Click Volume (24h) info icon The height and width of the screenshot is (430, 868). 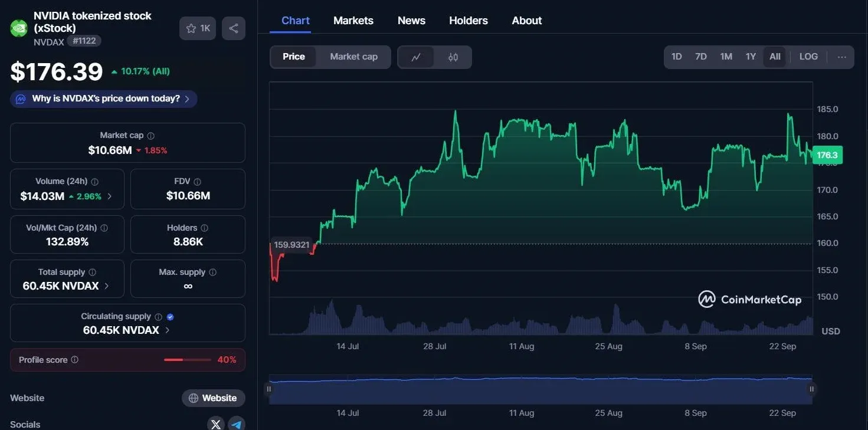pyautogui.click(x=95, y=182)
